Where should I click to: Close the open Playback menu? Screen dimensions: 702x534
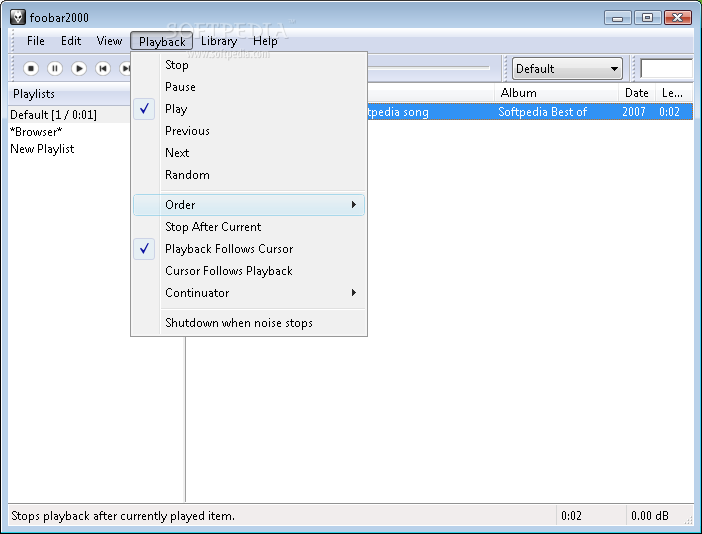click(x=162, y=41)
